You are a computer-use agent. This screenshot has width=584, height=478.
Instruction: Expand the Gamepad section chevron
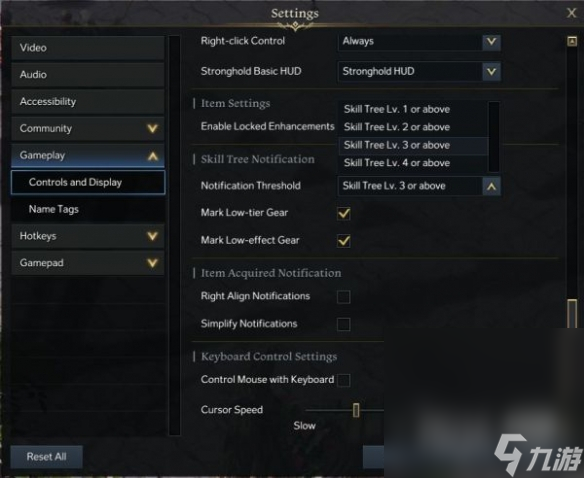(152, 263)
